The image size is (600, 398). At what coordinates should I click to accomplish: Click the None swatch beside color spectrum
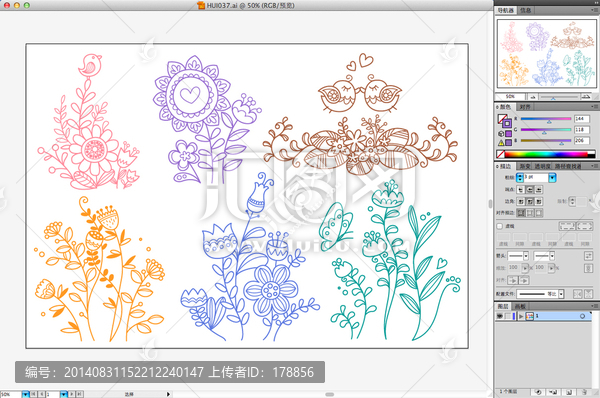tap(500, 154)
